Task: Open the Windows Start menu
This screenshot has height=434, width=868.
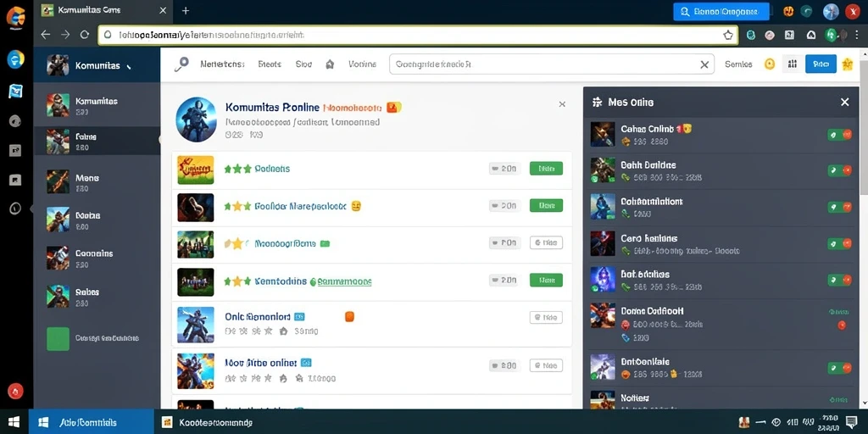Action: (x=14, y=422)
